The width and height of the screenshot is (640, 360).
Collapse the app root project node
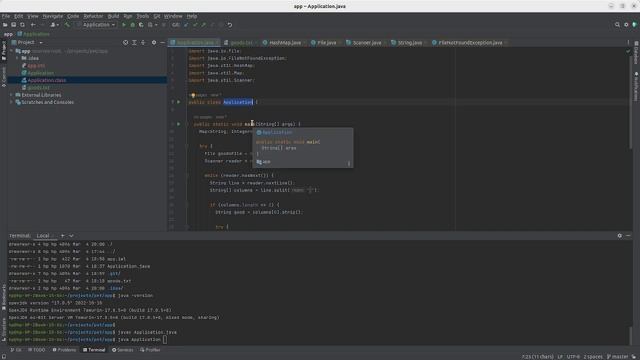pos(12,51)
